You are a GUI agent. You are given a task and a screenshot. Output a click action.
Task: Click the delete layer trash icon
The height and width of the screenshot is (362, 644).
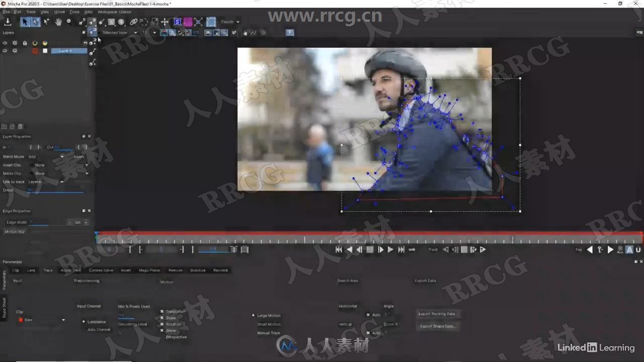point(21,127)
